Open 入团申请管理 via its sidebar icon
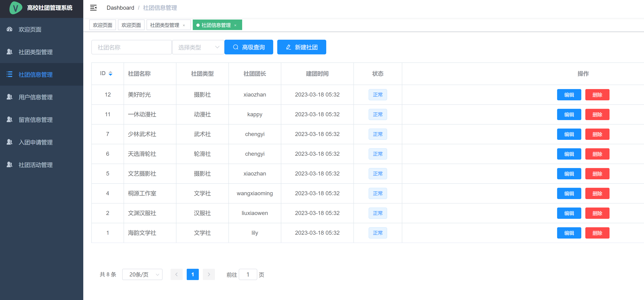 click(9, 142)
